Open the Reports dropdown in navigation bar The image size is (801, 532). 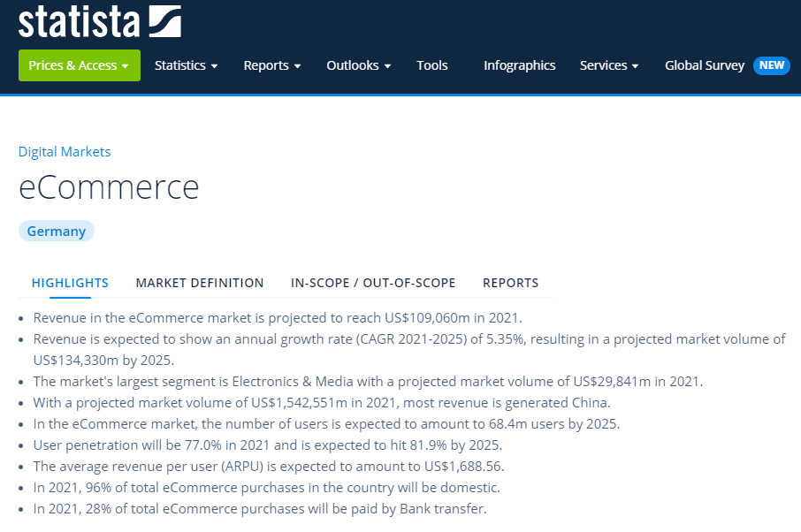271,65
